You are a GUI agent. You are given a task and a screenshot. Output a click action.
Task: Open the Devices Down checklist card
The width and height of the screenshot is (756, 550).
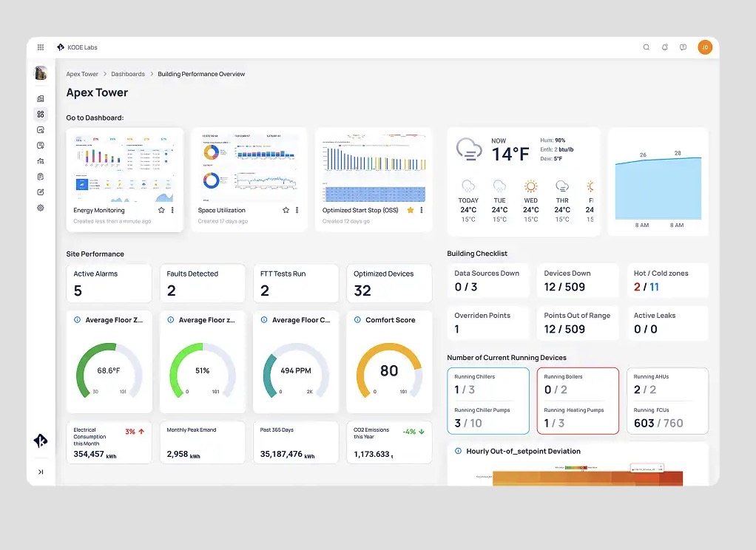pyautogui.click(x=578, y=280)
